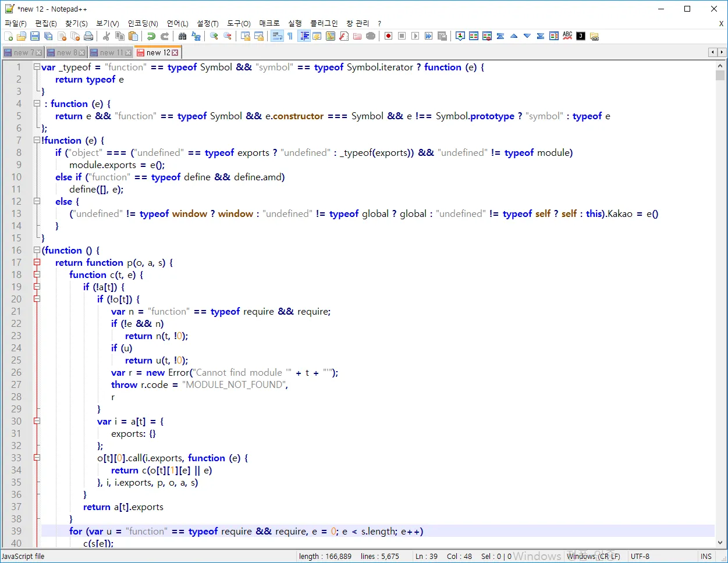Open Replace with the find-replace icon

tap(196, 36)
